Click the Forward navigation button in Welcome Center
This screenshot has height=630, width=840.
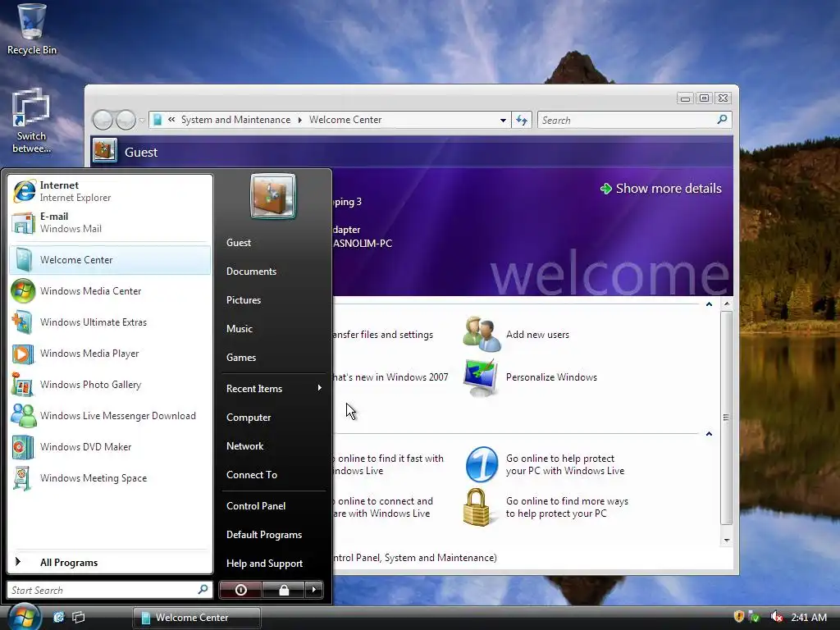(126, 120)
